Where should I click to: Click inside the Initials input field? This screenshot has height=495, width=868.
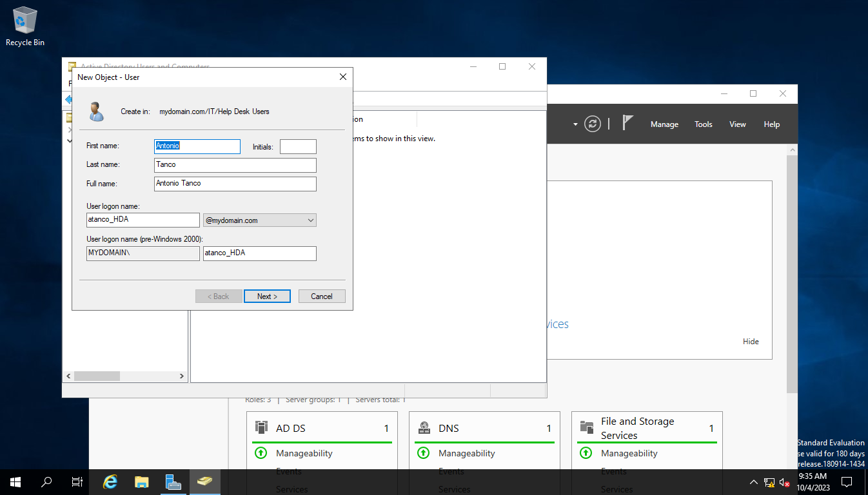[x=298, y=146]
